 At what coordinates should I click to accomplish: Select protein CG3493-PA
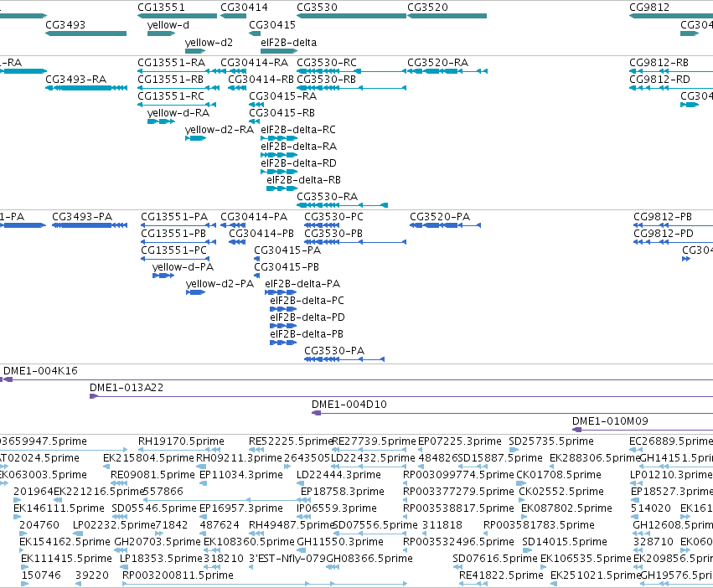pyautogui.click(x=82, y=217)
